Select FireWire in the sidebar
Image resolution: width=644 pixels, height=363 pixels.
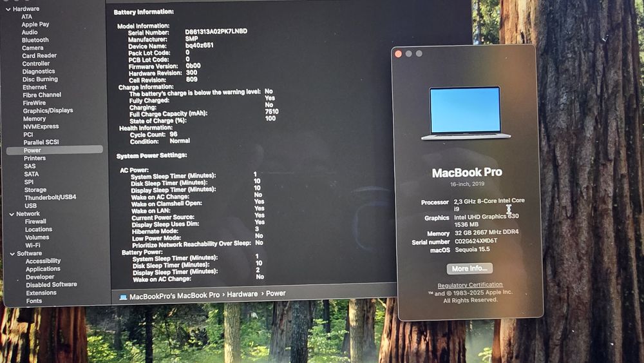34,103
